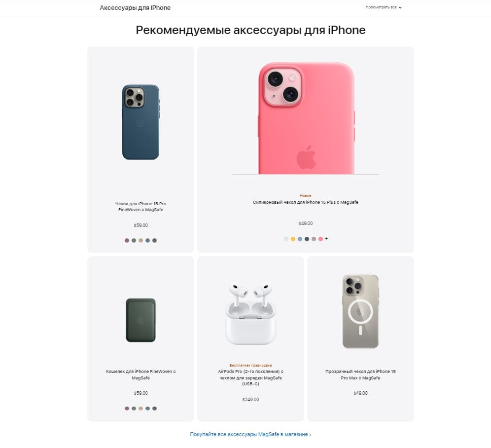Screen dimensions: 491x448
Task: Open the AirPods Pro product image
Action: tap(250, 313)
